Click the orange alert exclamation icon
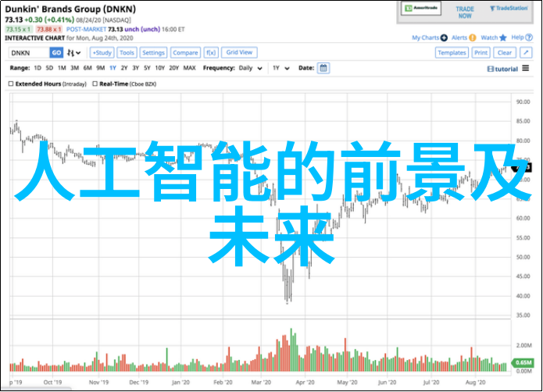This screenshot has height=392, width=543. tap(473, 37)
